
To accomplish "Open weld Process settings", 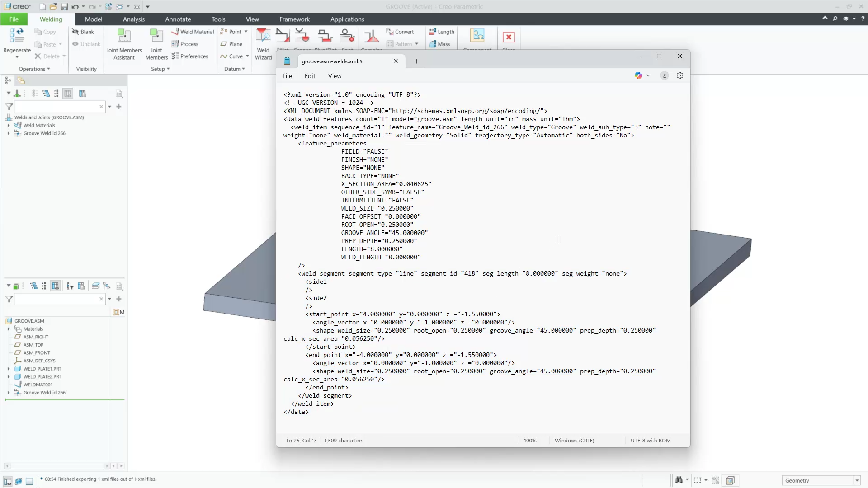I will [x=185, y=44].
